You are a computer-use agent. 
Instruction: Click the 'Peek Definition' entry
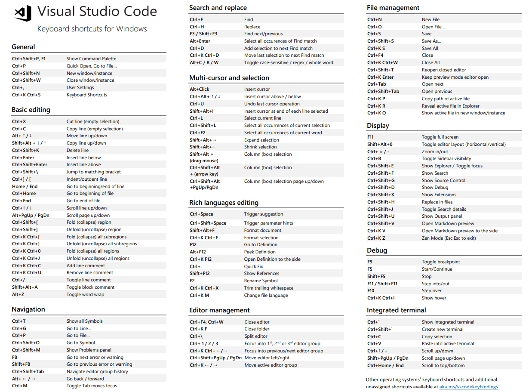click(260, 252)
